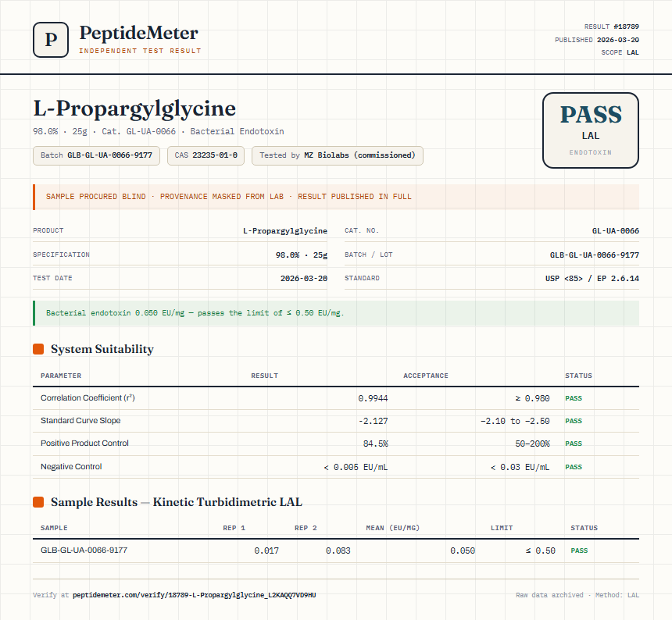Click the slope result -2.127
The width and height of the screenshot is (672, 620).
(x=373, y=421)
